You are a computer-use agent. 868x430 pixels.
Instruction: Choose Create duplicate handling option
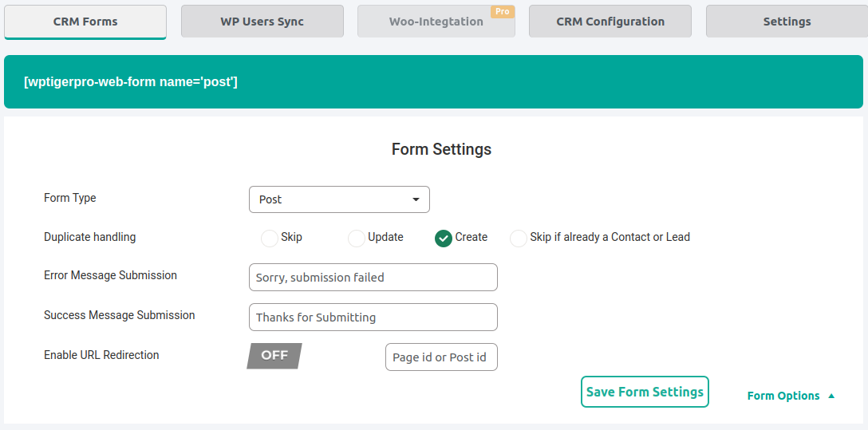(x=444, y=239)
